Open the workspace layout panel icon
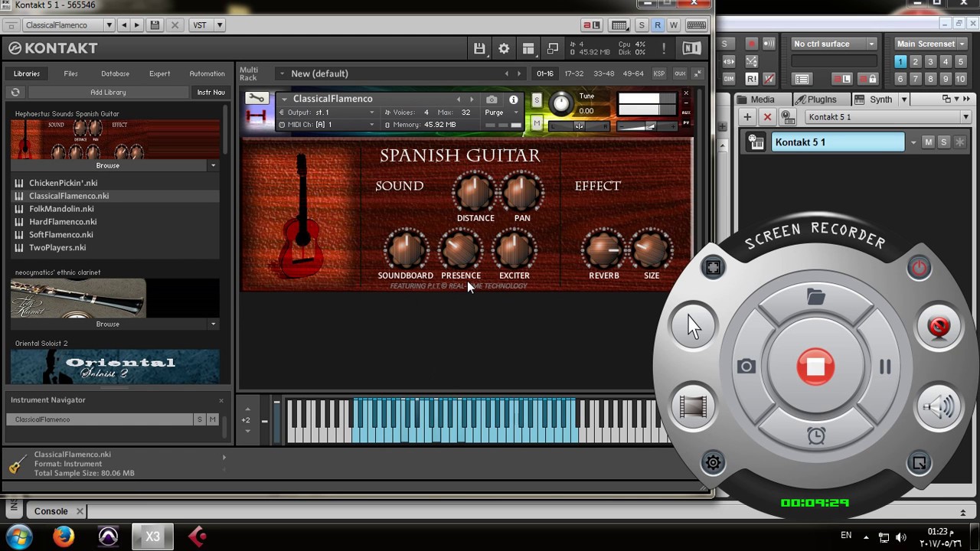The image size is (980, 551). click(528, 48)
